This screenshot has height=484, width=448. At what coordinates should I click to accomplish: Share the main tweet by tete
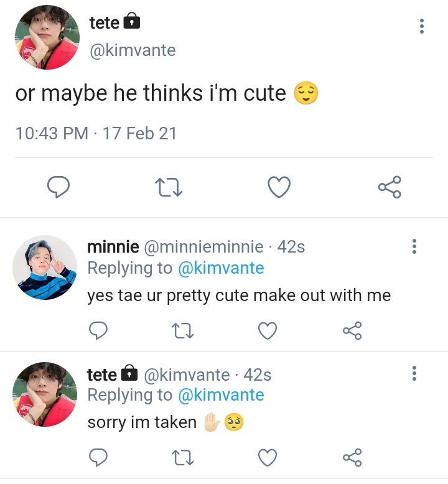click(x=390, y=187)
